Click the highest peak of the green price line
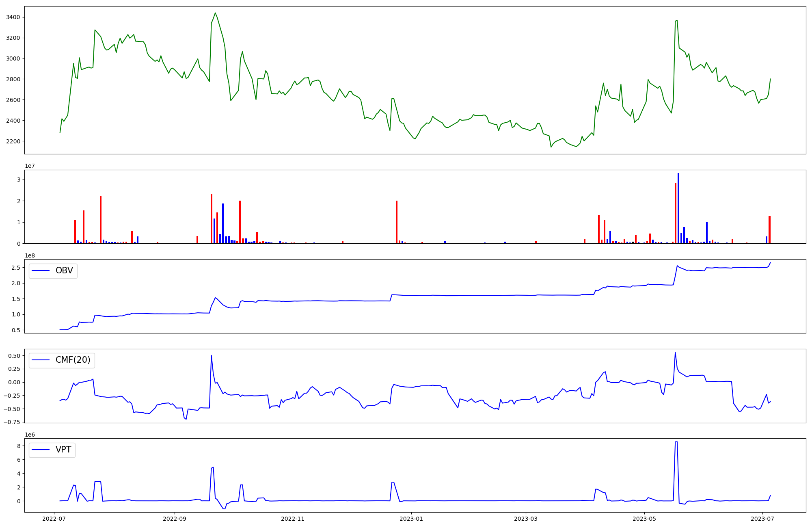The height and width of the screenshot is (528, 812). 215,13
